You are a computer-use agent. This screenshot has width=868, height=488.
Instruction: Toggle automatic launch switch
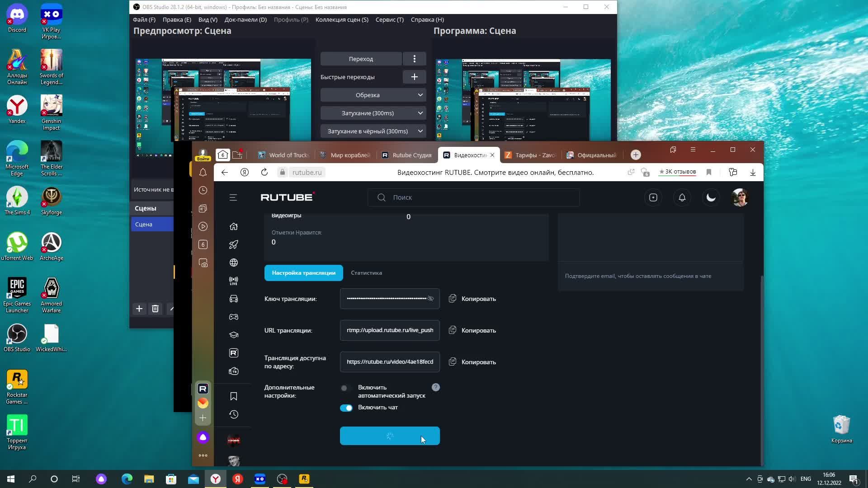(x=346, y=388)
